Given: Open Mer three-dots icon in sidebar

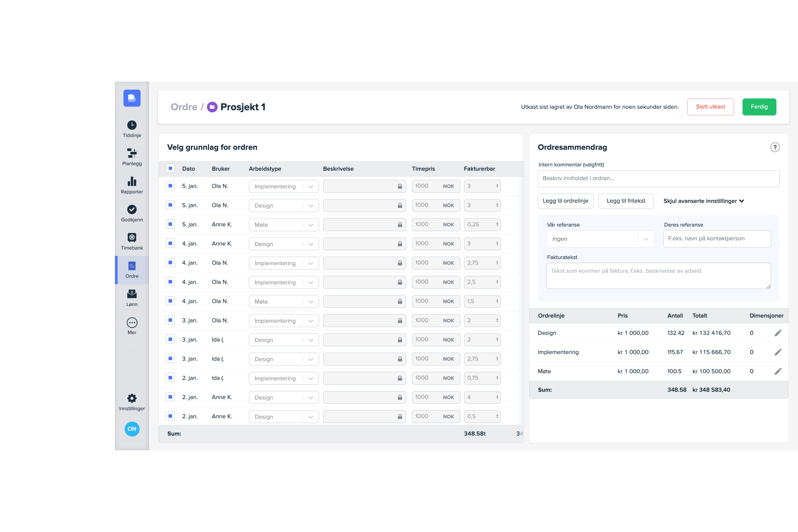Looking at the screenshot, I should pyautogui.click(x=132, y=322).
